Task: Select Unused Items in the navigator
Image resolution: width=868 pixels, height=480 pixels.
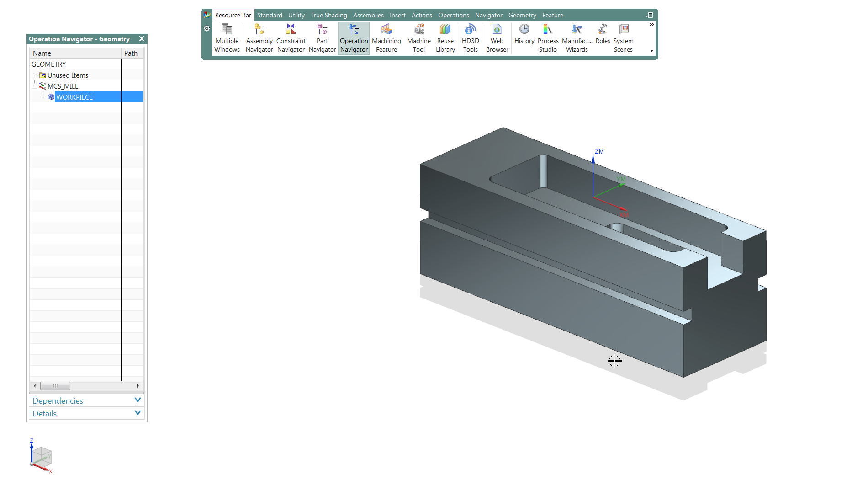Action: (x=68, y=75)
